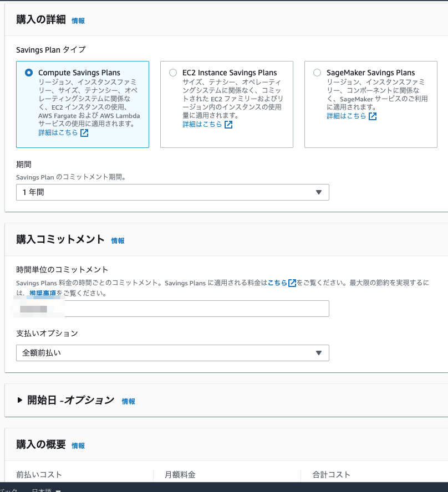Open the こちら pricing link
Image resolution: width=448 pixels, height=492 pixels.
277,283
